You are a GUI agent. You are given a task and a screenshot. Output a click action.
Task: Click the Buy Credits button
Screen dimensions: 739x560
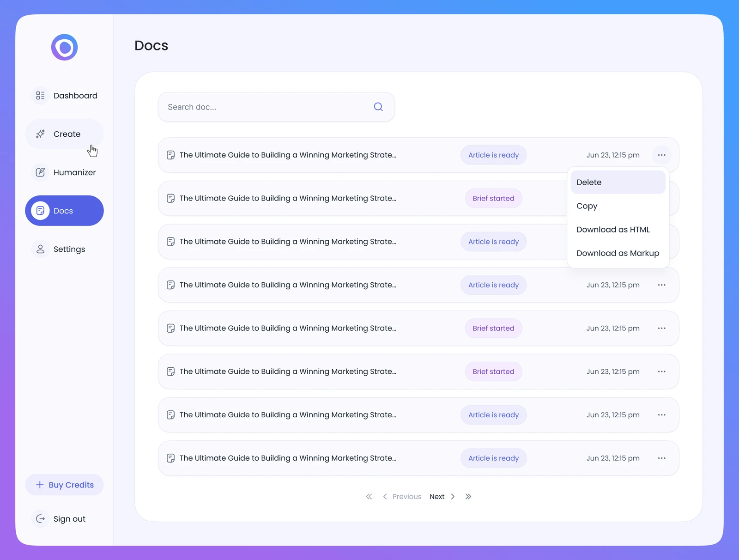(x=64, y=485)
